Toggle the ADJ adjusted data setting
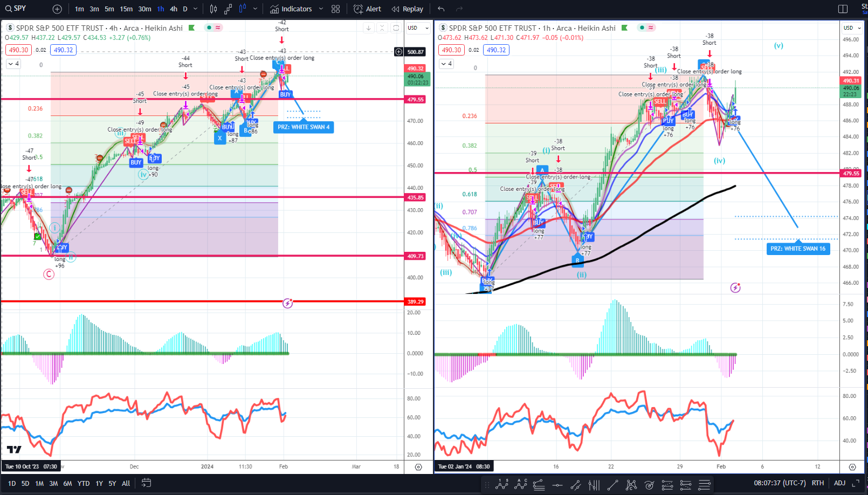Screen dimensions: 868x495 point(839,483)
